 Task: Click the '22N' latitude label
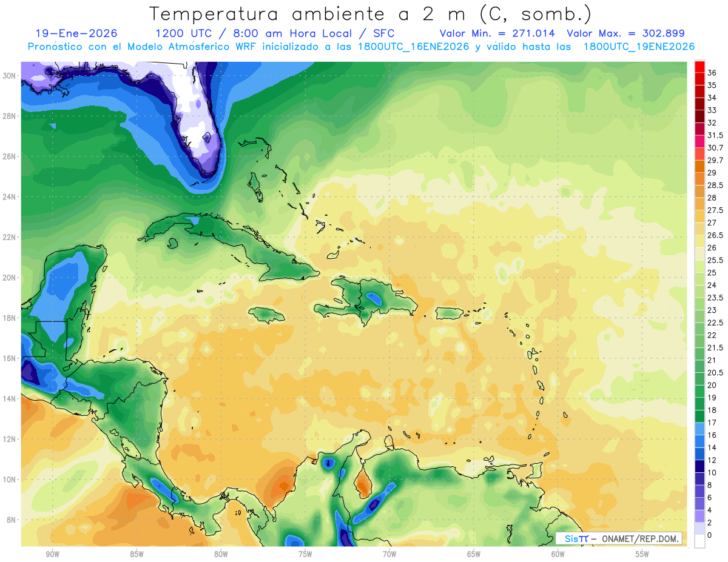point(10,237)
